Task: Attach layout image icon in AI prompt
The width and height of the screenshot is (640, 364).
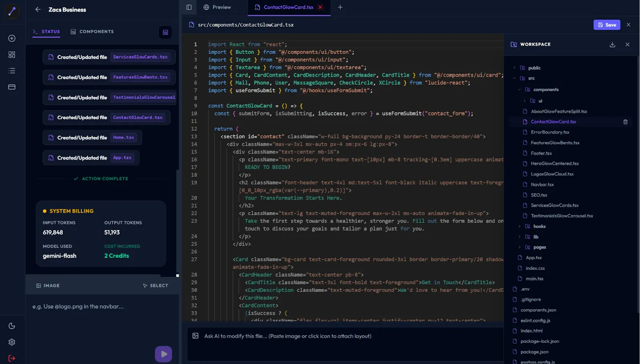Action: [x=196, y=336]
